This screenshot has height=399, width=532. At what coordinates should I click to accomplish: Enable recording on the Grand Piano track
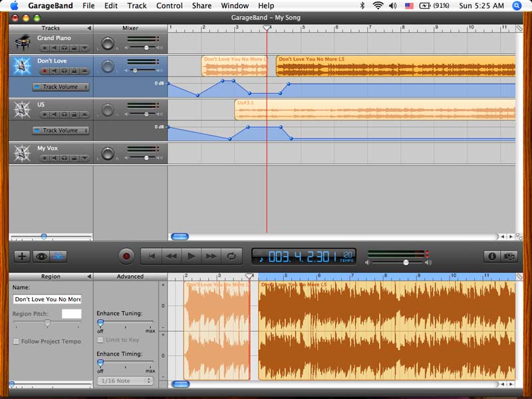point(45,48)
